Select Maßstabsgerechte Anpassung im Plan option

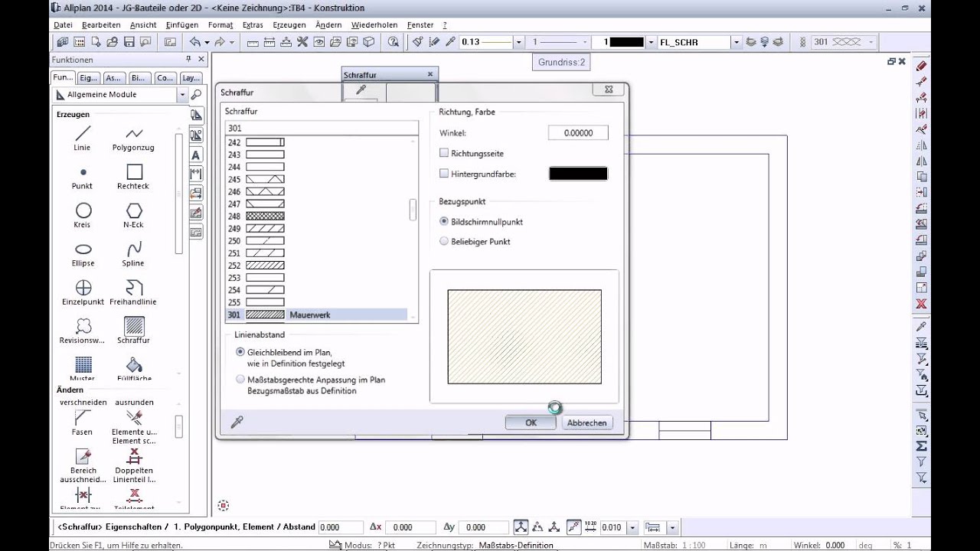click(x=240, y=379)
